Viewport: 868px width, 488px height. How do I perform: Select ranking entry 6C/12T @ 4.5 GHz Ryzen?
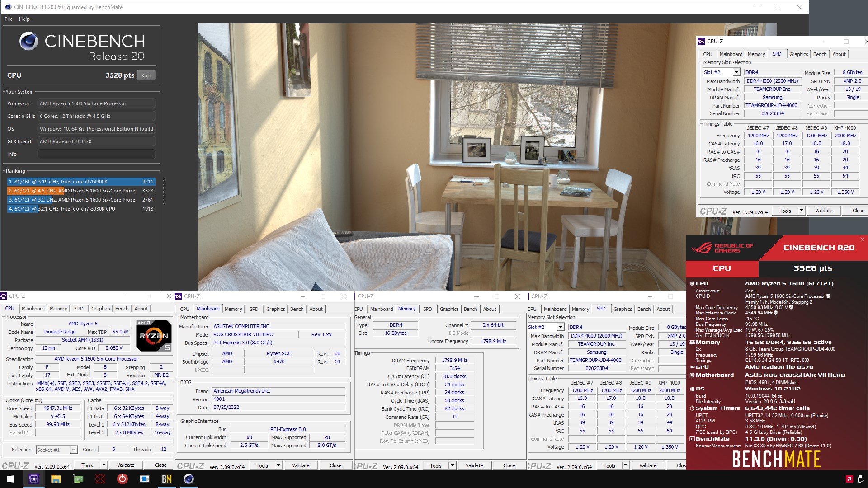[81, 191]
